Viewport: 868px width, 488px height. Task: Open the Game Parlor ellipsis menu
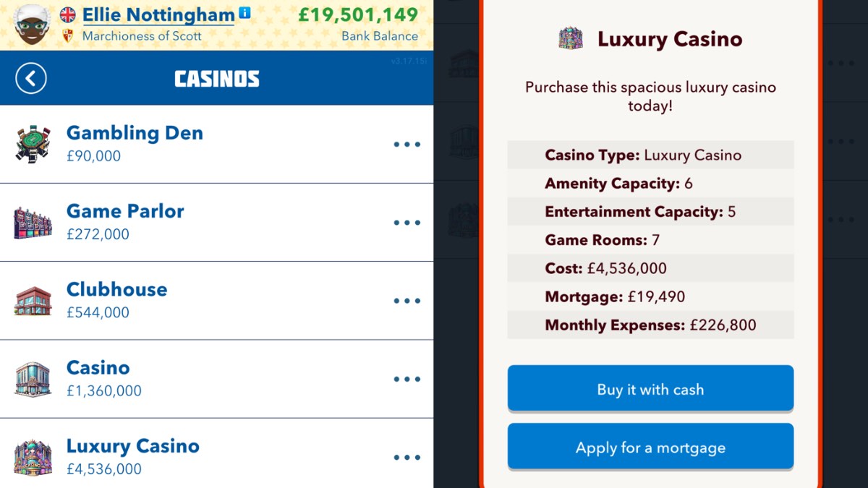(407, 223)
